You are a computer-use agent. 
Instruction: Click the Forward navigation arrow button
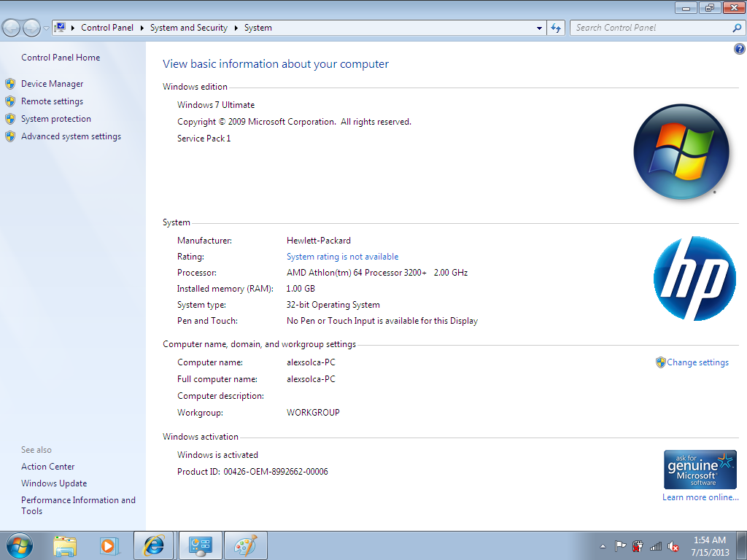tap(31, 28)
